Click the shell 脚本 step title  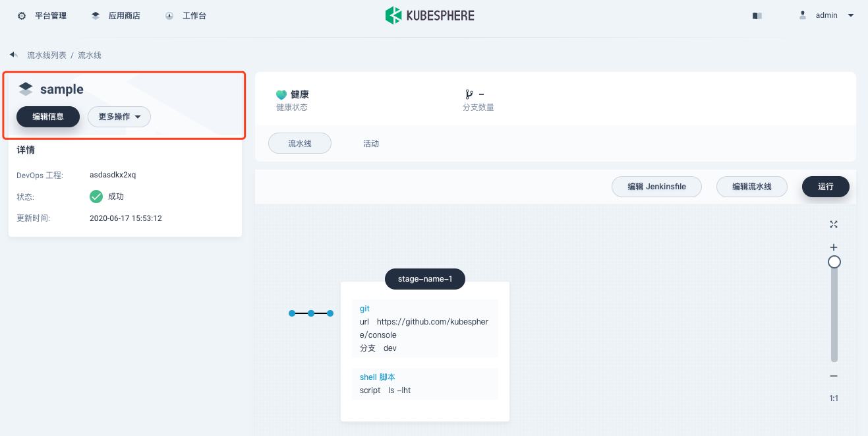(x=378, y=377)
